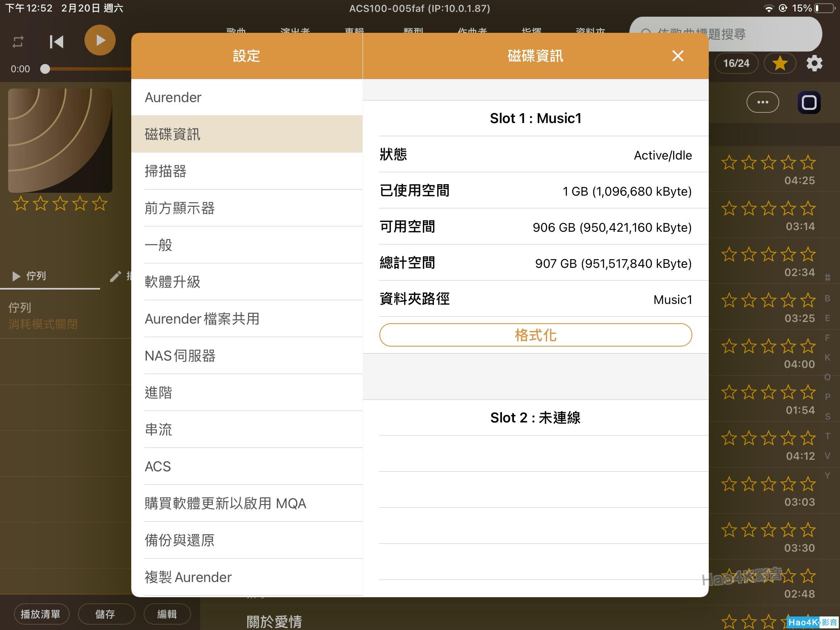The width and height of the screenshot is (840, 630).
Task: Toggle the repeat icon
Action: click(x=18, y=42)
